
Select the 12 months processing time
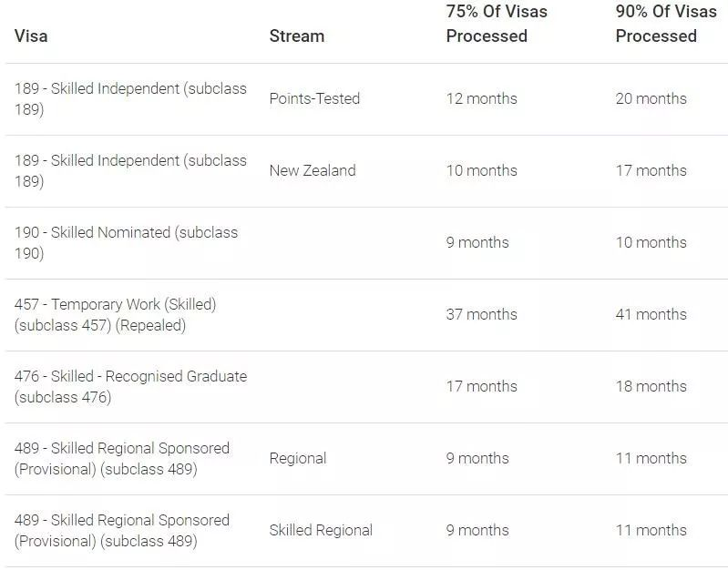pos(481,98)
